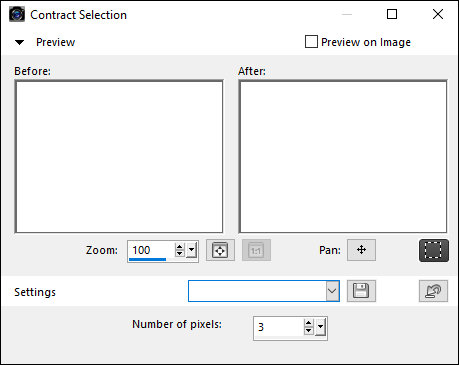
Task: Click the Fit to window zoom icon
Action: tap(220, 250)
